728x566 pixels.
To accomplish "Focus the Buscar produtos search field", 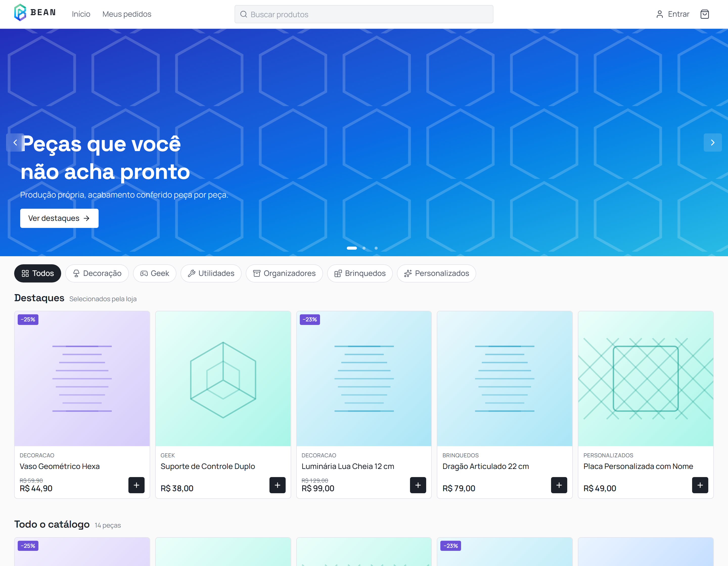I will [364, 14].
